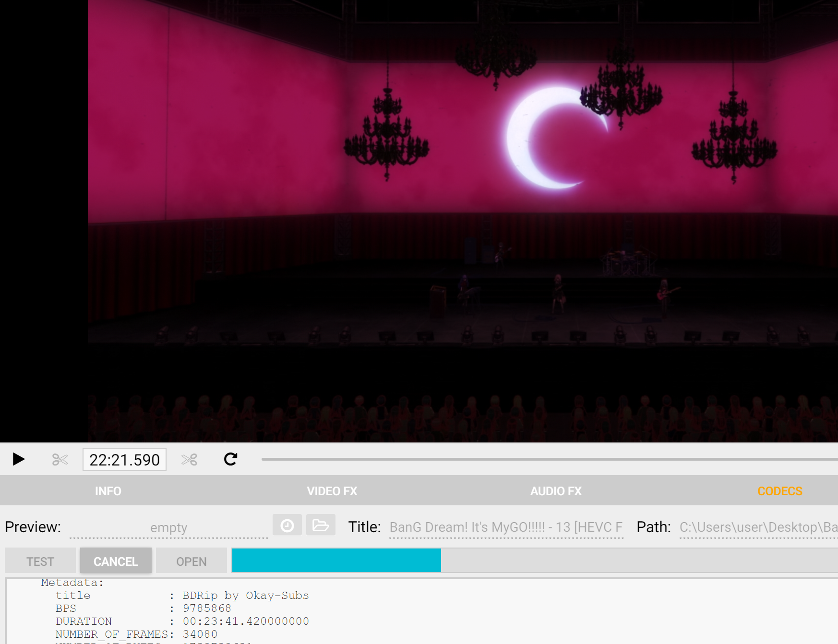Open the folder browse icon
Screen dimensions: 838x644
[x=321, y=525]
